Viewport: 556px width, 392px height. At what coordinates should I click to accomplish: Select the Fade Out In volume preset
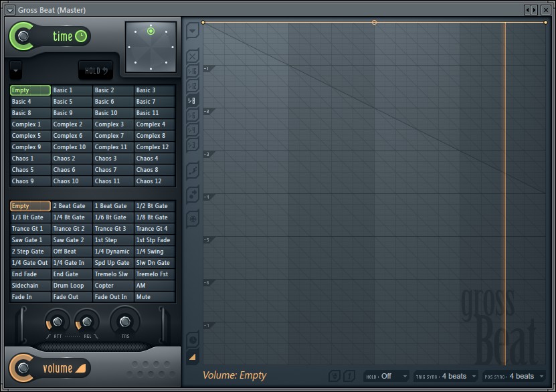pos(113,296)
